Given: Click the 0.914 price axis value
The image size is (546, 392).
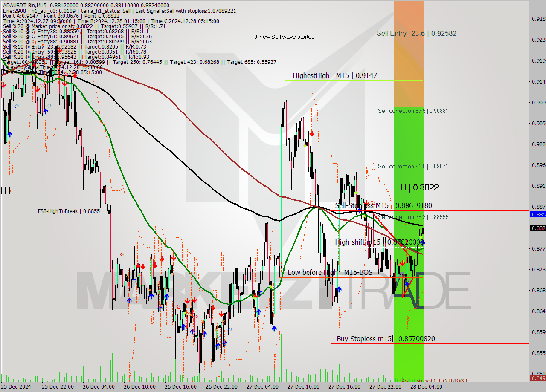Looking at the screenshot, I should pyautogui.click(x=538, y=81).
